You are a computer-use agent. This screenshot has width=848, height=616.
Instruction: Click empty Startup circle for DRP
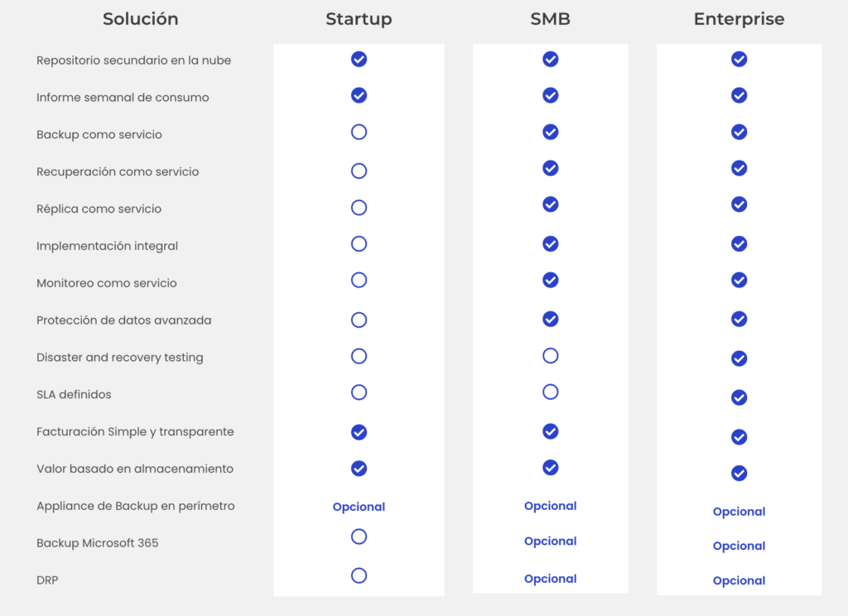tap(359, 575)
